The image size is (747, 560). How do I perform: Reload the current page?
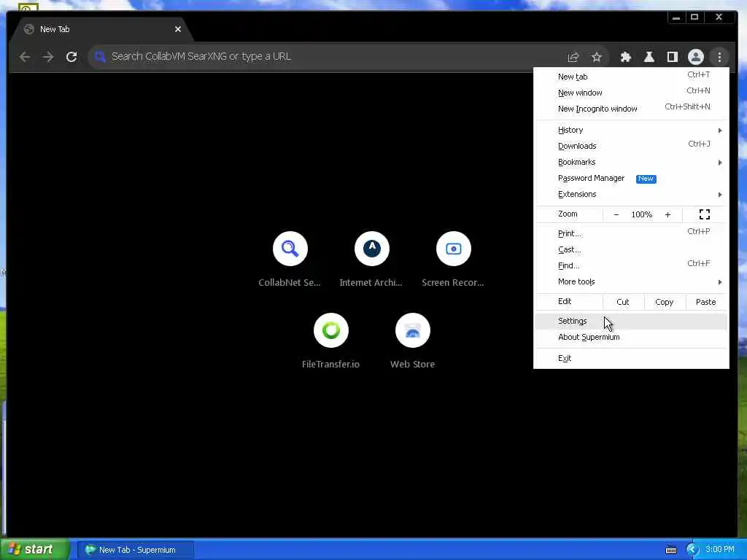71,57
